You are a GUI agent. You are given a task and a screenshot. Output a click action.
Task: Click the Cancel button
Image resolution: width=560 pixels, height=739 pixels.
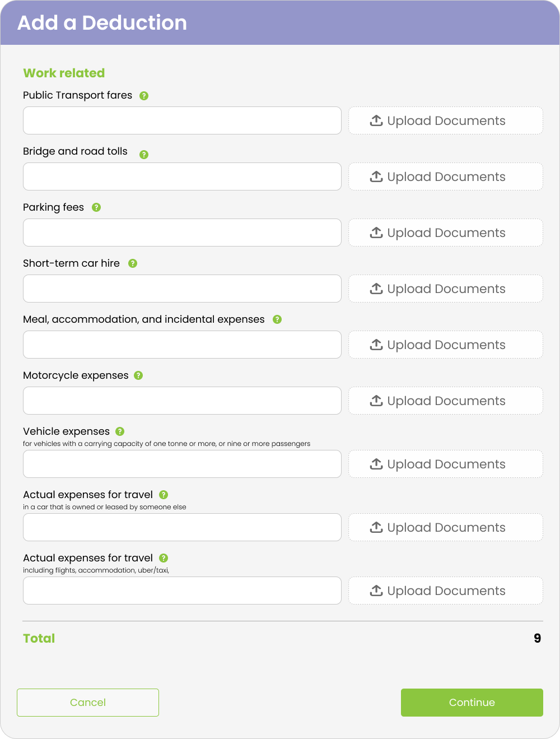(x=88, y=703)
